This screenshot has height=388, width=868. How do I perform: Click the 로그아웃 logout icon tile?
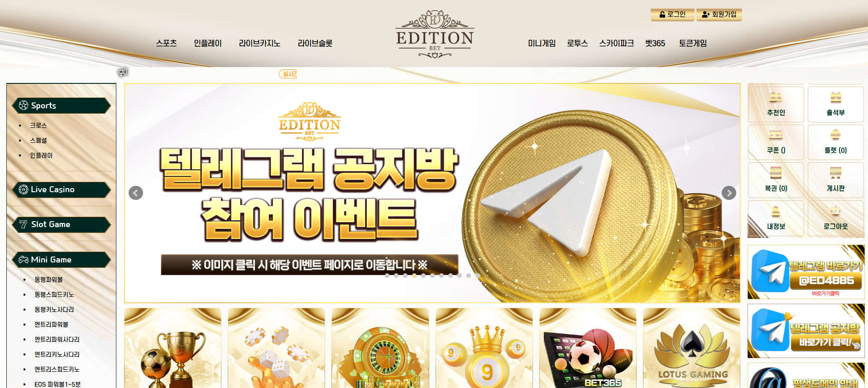click(835, 218)
